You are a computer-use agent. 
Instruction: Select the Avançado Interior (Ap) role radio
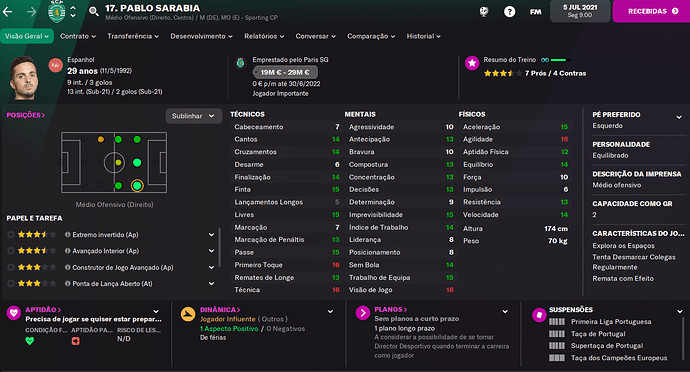click(11, 251)
